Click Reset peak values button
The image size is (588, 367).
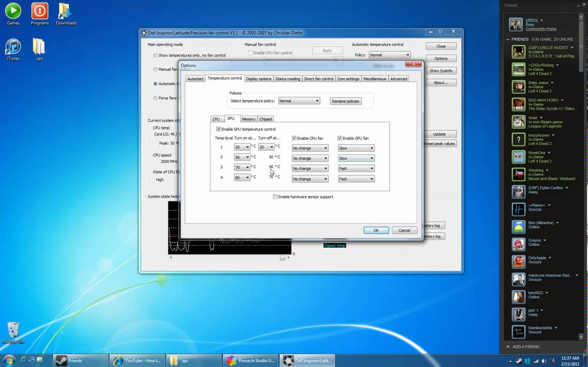[440, 143]
